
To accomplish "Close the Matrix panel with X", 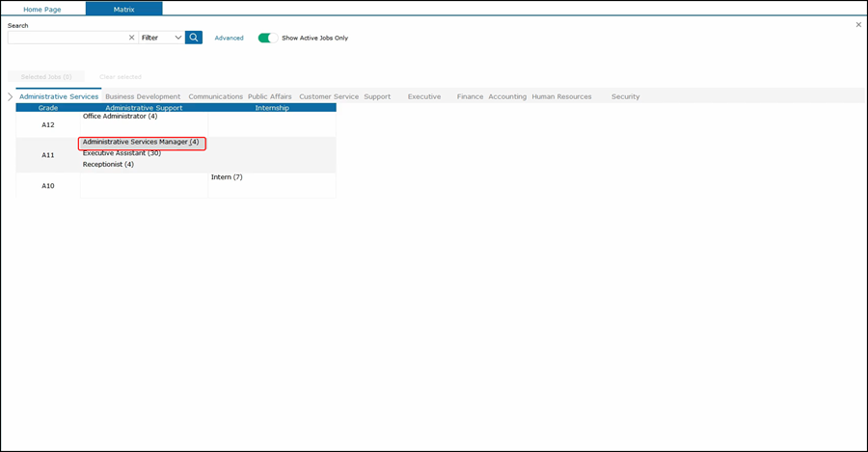I will [x=858, y=25].
